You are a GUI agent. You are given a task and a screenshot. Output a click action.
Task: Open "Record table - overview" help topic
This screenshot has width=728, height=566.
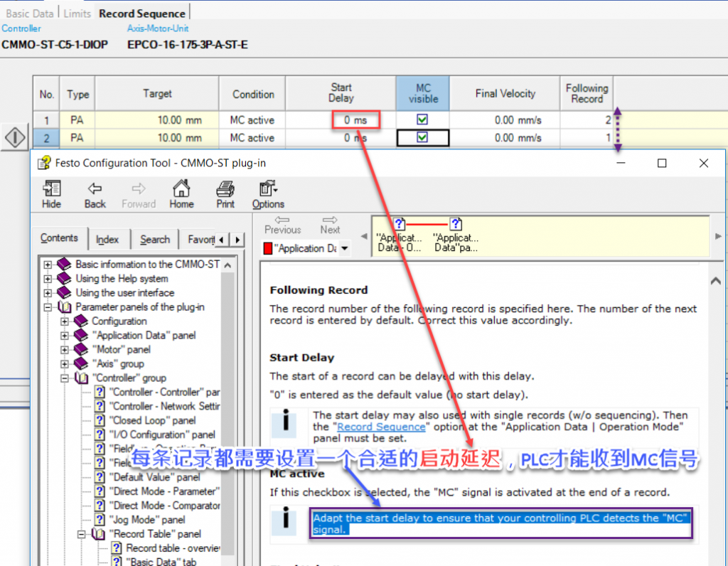[x=166, y=548]
